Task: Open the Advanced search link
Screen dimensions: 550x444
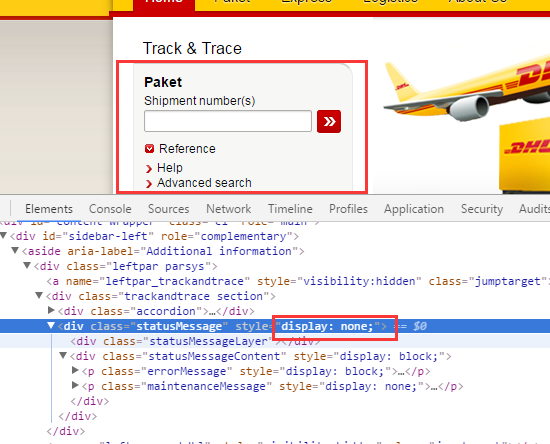Action: 204,183
